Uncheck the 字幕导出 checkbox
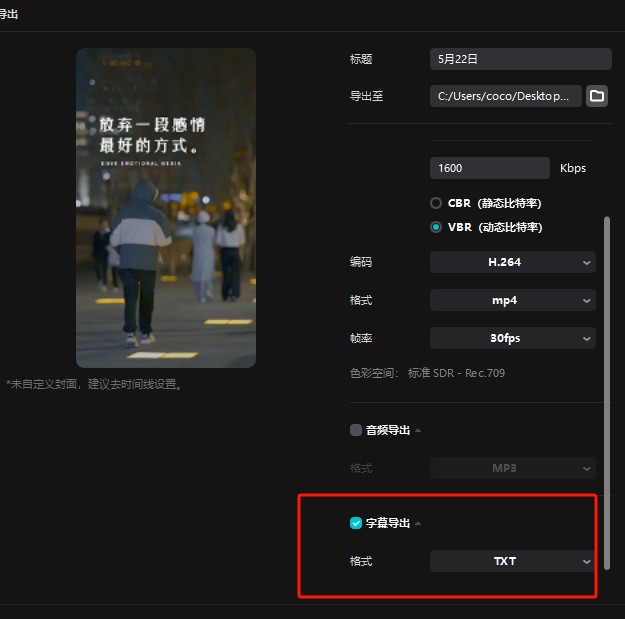Screen dimensions: 625x619 tap(356, 523)
